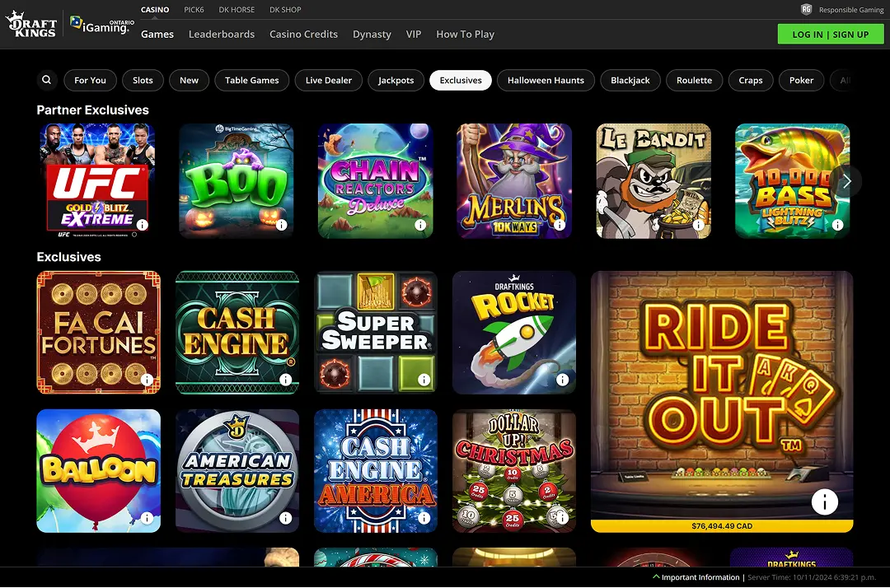
Task: Click the search icon in the filter bar
Action: [46, 80]
